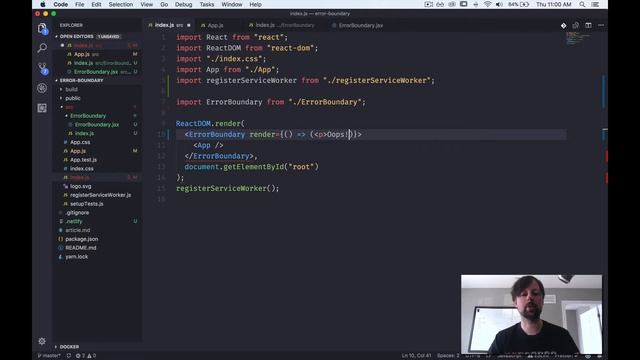Open the Manage gear icon
This screenshot has width=640, height=360.
click(x=42, y=341)
